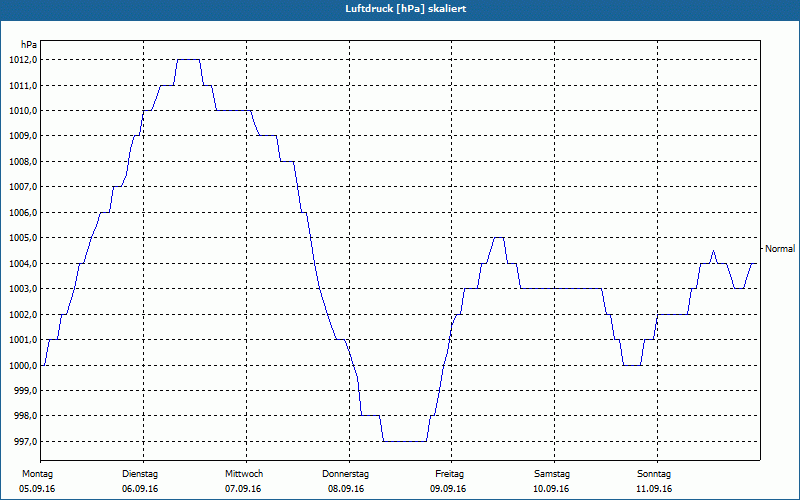Image resolution: width=800 pixels, height=500 pixels.
Task: Click the 1009,0 axis value
Action: pos(23,136)
